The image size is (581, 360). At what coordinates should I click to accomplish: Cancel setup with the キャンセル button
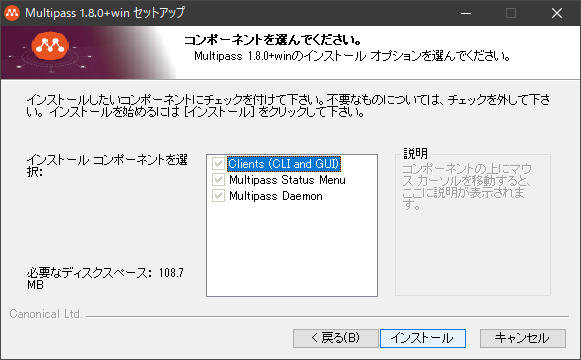523,338
